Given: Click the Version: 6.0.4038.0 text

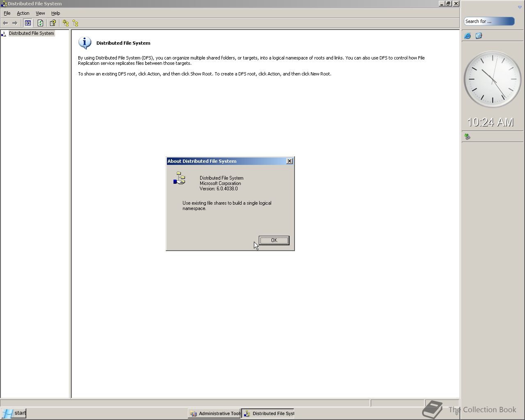Looking at the screenshot, I should click(x=219, y=189).
